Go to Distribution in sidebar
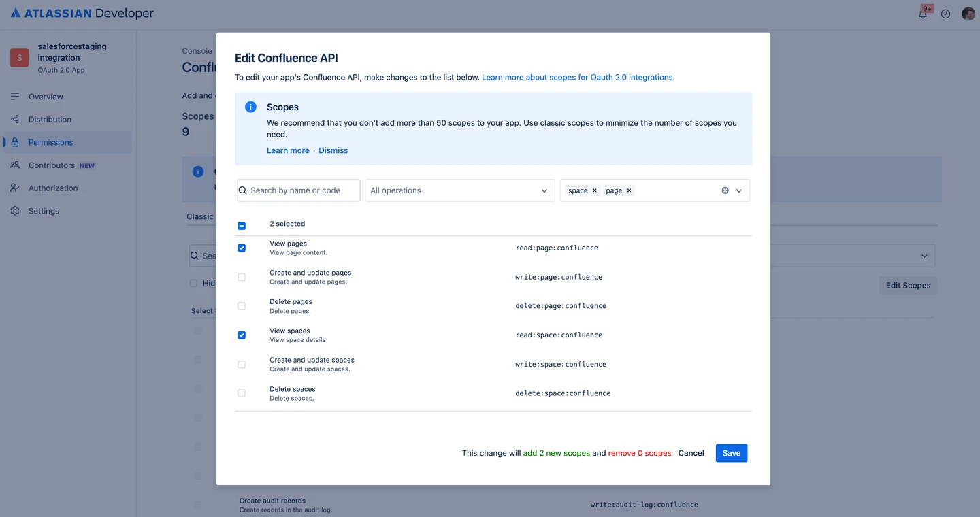This screenshot has width=980, height=517. point(50,120)
